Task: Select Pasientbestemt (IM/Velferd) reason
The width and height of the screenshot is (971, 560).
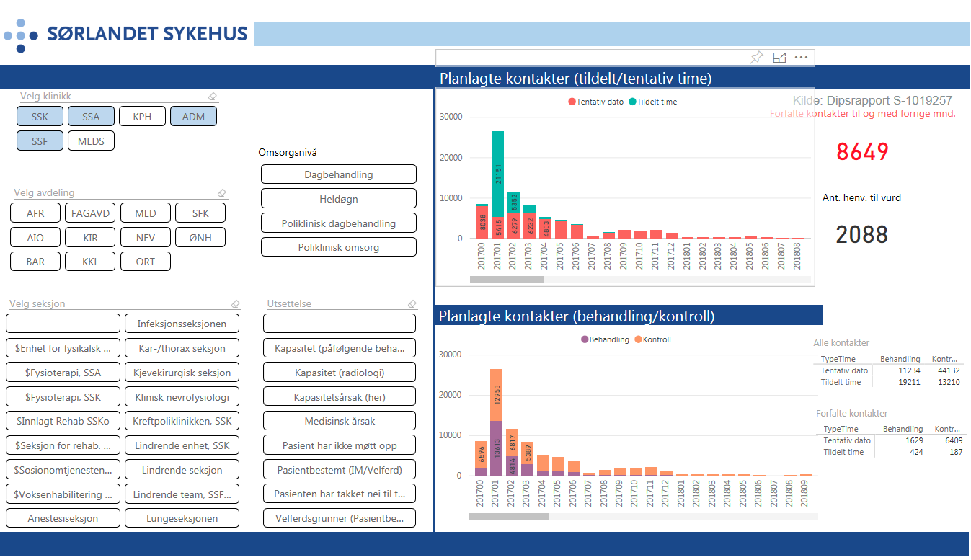Action: point(340,470)
